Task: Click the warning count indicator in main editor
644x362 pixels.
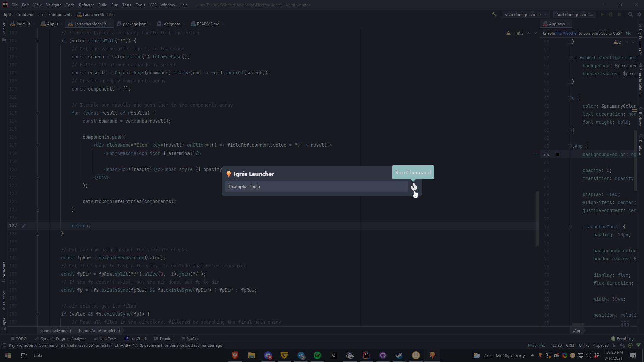Action: pos(510,33)
